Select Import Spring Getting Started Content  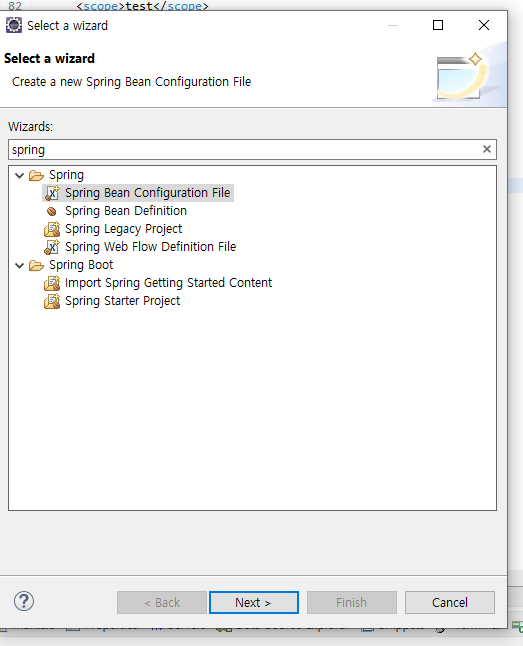(x=168, y=283)
